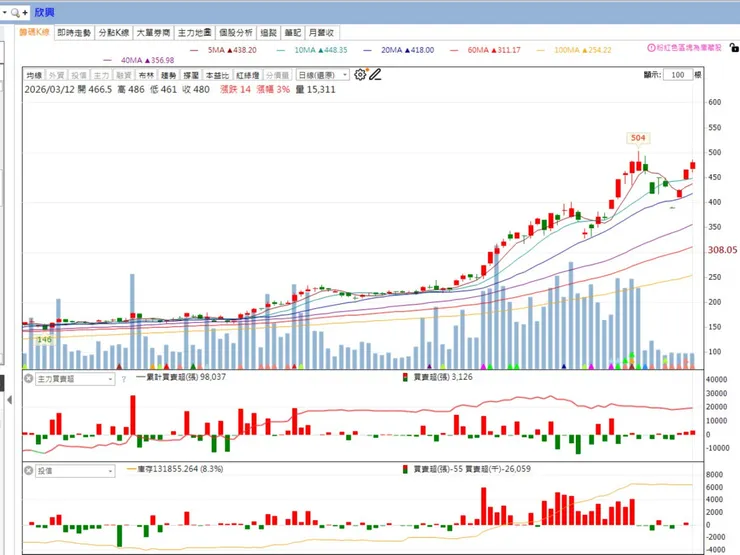740x555 pixels.
Task: Click the 100MA 254.22 legend
Action: (574, 50)
